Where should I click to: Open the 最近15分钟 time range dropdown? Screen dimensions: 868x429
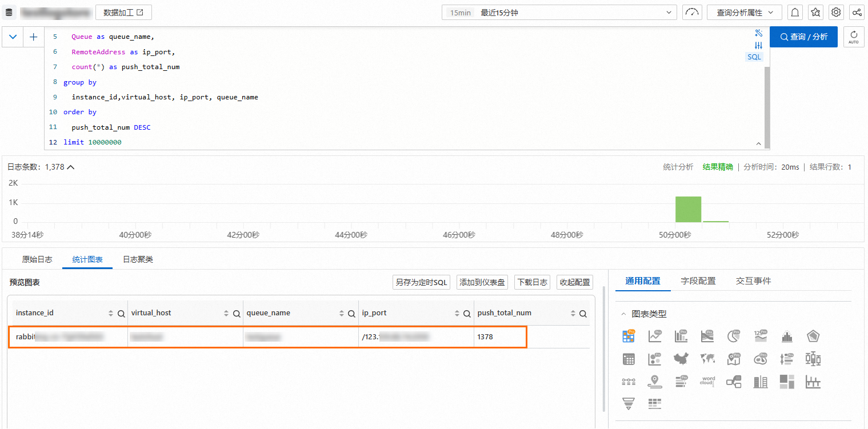pos(559,12)
